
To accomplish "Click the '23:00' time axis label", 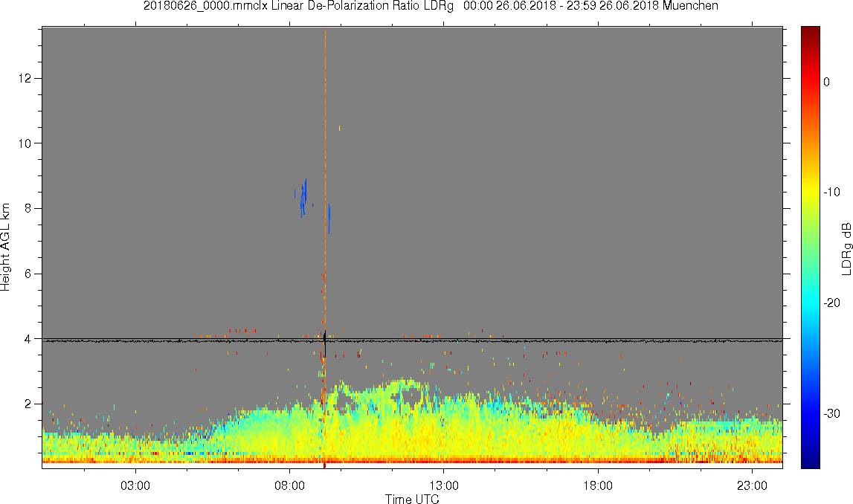I will [x=752, y=485].
